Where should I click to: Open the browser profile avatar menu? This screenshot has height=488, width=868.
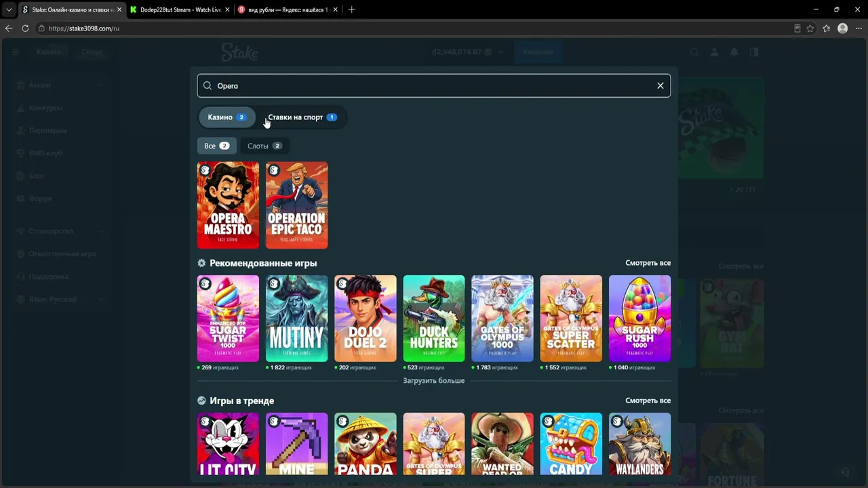[843, 28]
